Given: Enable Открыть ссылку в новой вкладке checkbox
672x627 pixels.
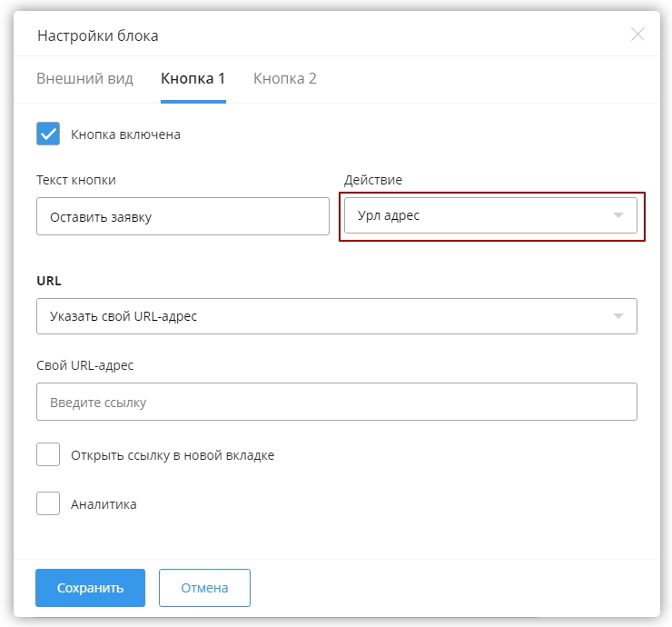Looking at the screenshot, I should [x=48, y=454].
